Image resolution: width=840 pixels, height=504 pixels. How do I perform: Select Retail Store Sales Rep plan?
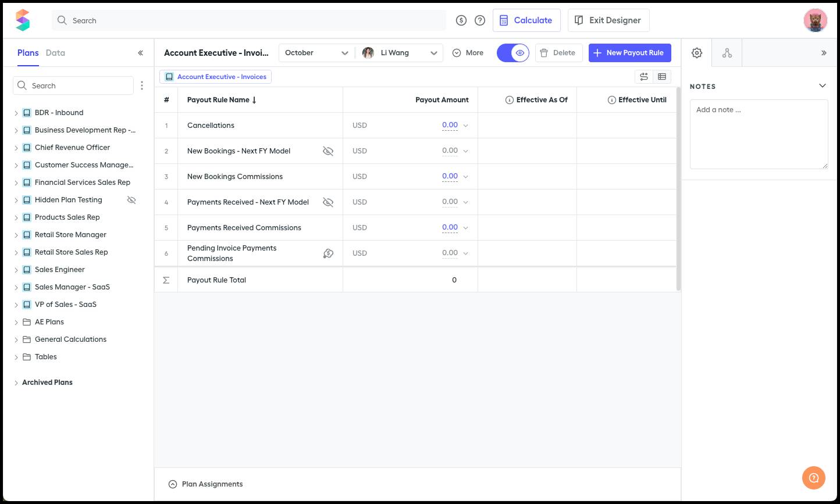pyautogui.click(x=72, y=252)
